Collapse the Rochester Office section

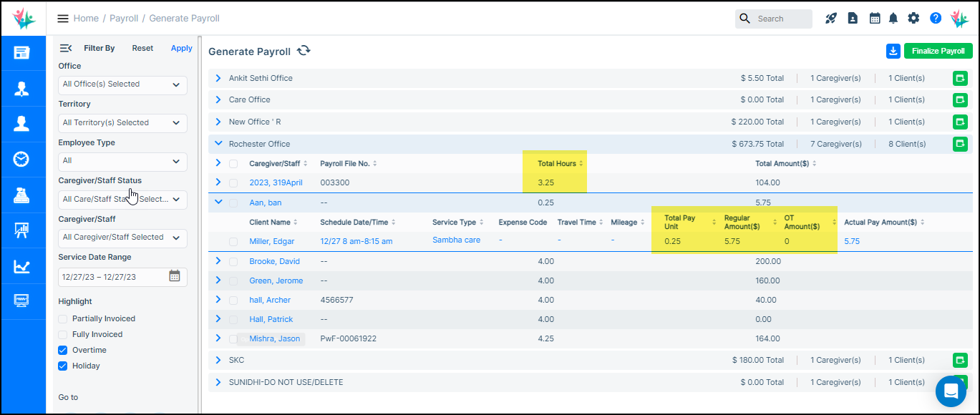coord(218,143)
